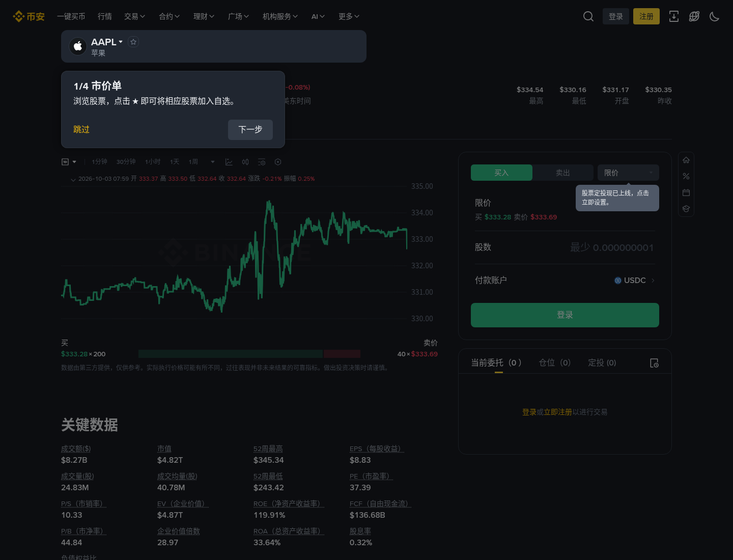The width and height of the screenshot is (733, 560).
Task: Open the 付款账户 USDC account selector
Action: click(634, 281)
